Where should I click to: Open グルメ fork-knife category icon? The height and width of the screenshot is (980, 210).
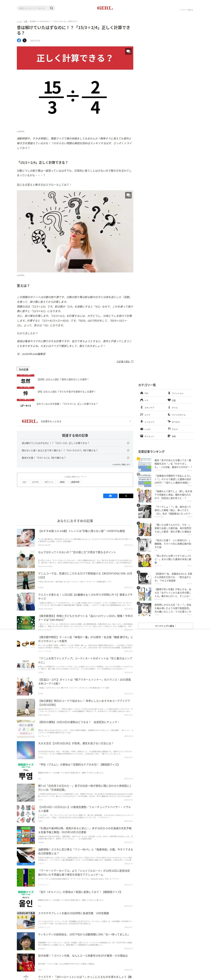tap(169, 429)
